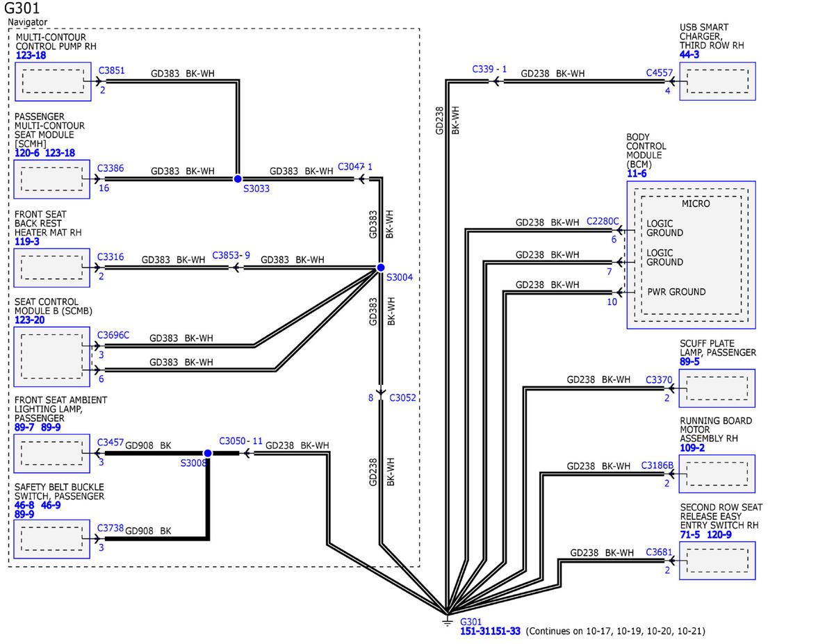Select splice label S3008
This screenshot has width=834, height=644.
(x=194, y=463)
